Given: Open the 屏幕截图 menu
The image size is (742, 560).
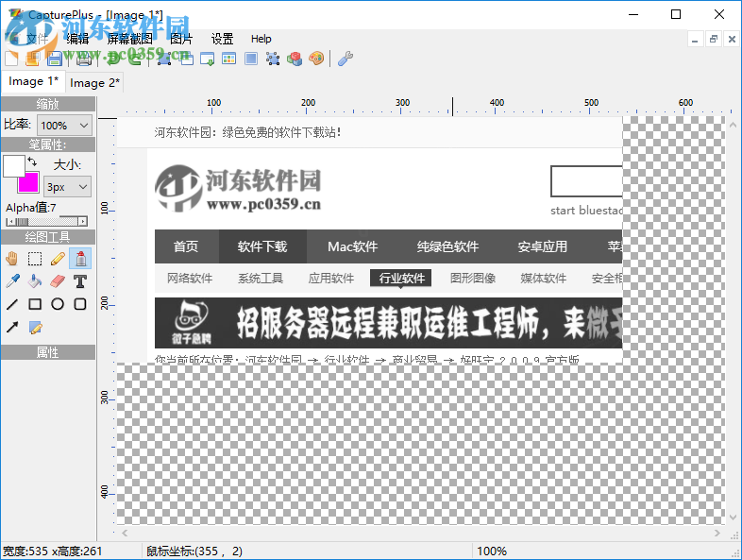Looking at the screenshot, I should coord(129,39).
